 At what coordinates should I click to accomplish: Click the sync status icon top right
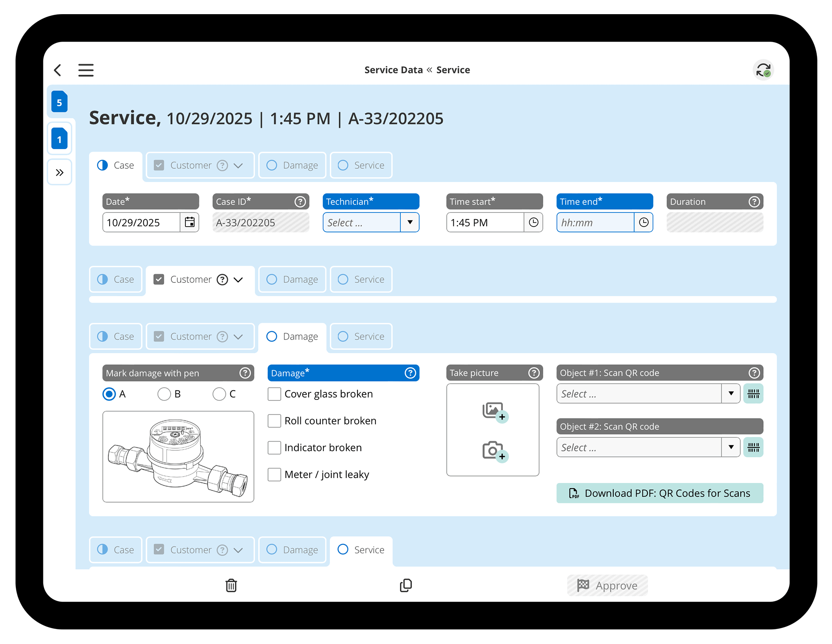[764, 70]
